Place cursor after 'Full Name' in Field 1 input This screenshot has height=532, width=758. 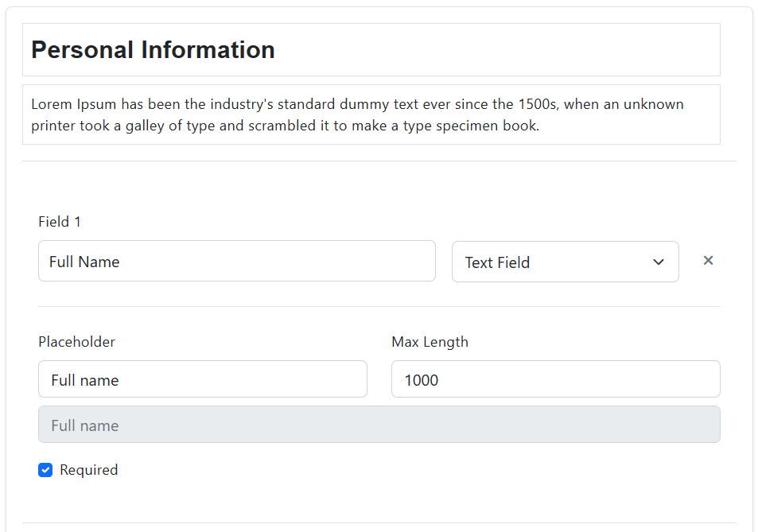pyautogui.click(x=122, y=262)
